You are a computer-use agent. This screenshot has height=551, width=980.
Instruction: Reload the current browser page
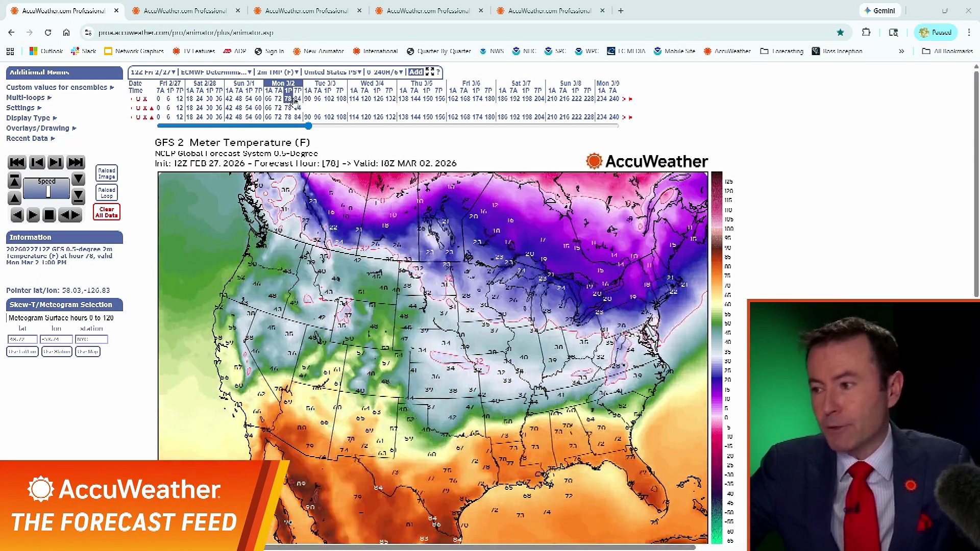pos(48,32)
